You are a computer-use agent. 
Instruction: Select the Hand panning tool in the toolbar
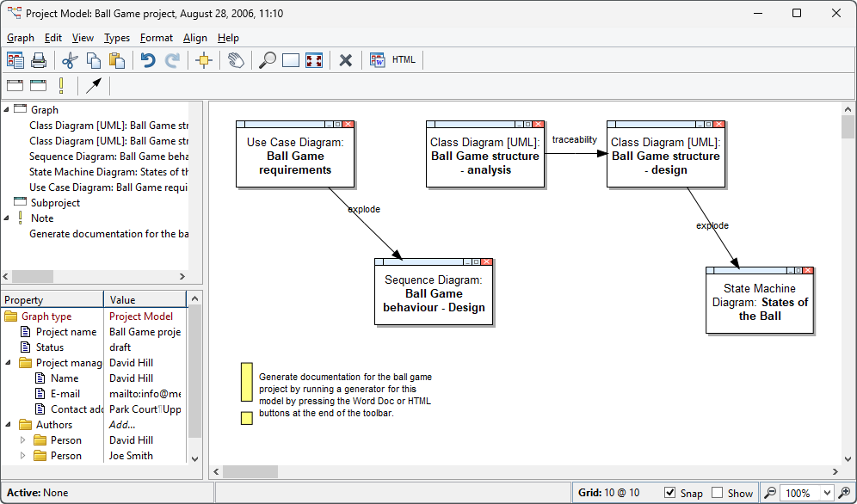[x=235, y=60]
